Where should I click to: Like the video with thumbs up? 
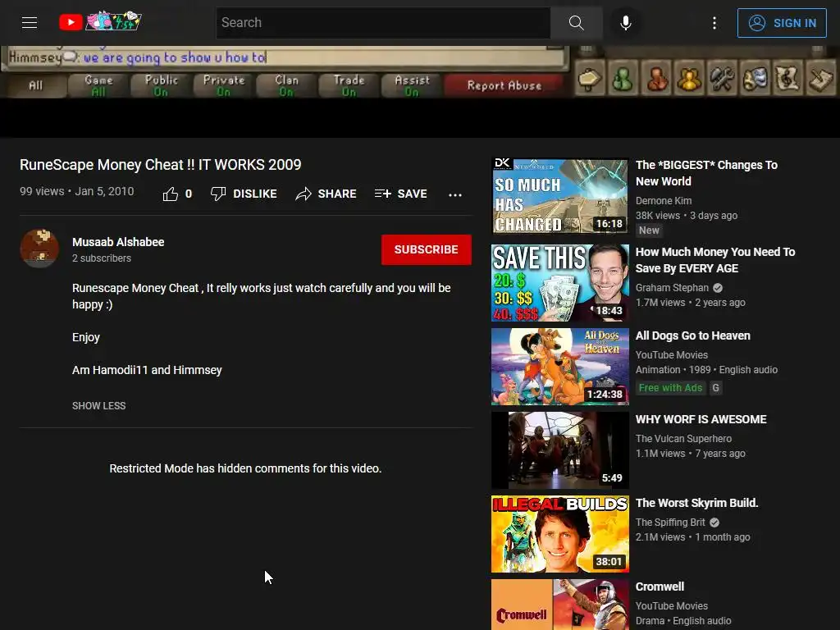[x=177, y=194]
